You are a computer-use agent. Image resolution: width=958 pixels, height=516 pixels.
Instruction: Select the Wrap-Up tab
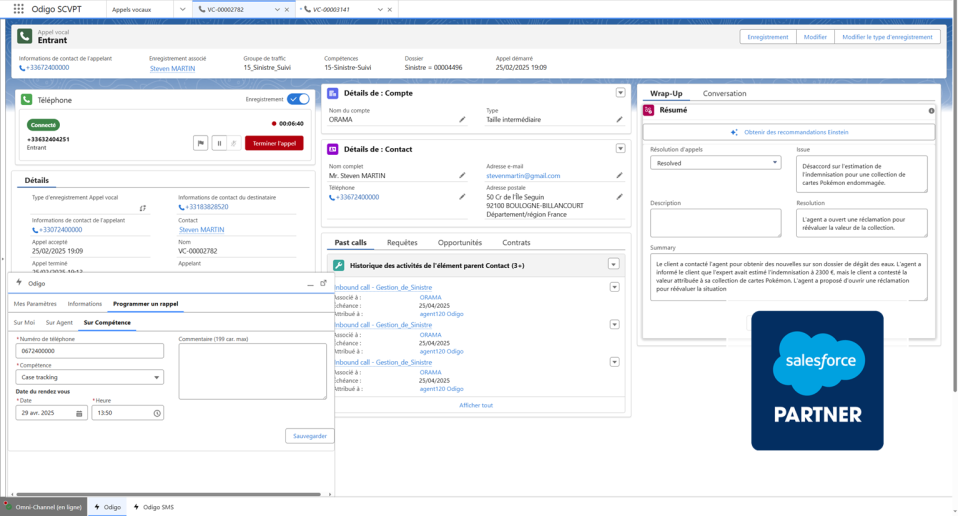[x=666, y=93]
